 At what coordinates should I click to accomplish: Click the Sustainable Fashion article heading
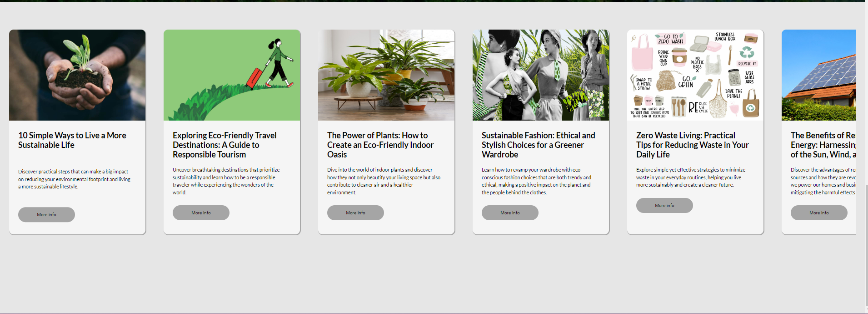pos(539,145)
